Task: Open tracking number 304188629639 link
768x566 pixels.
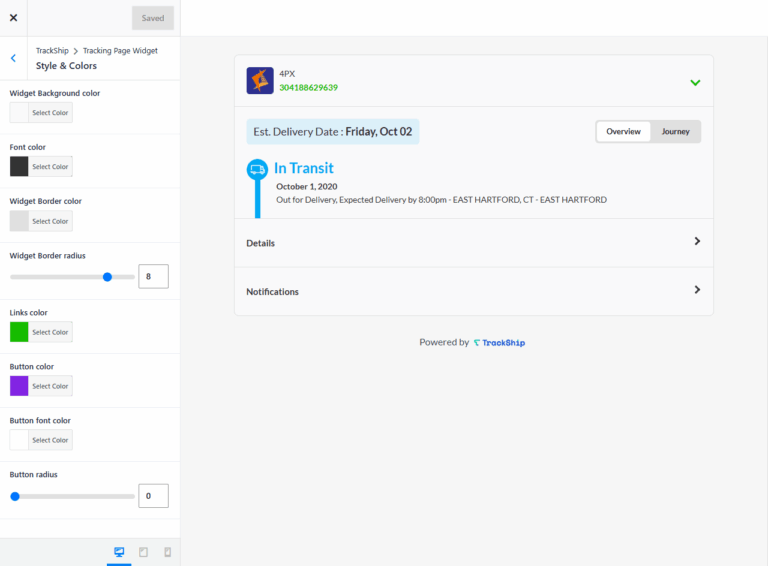Action: [309, 88]
